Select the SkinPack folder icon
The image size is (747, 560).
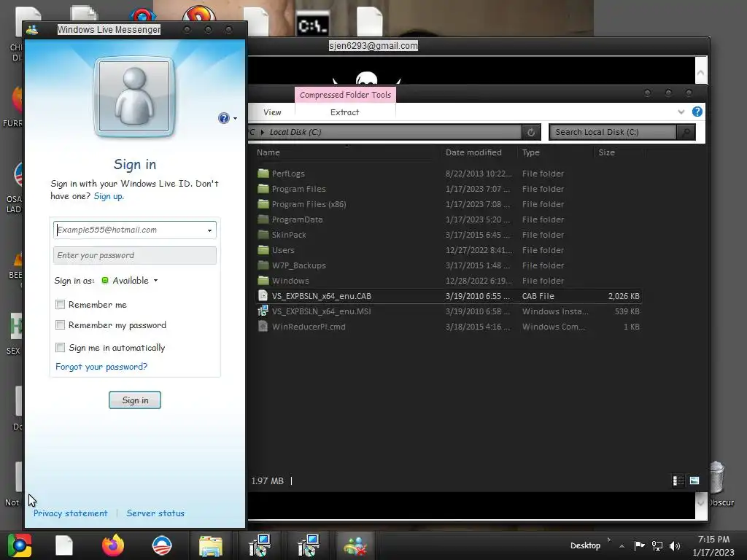(x=263, y=234)
